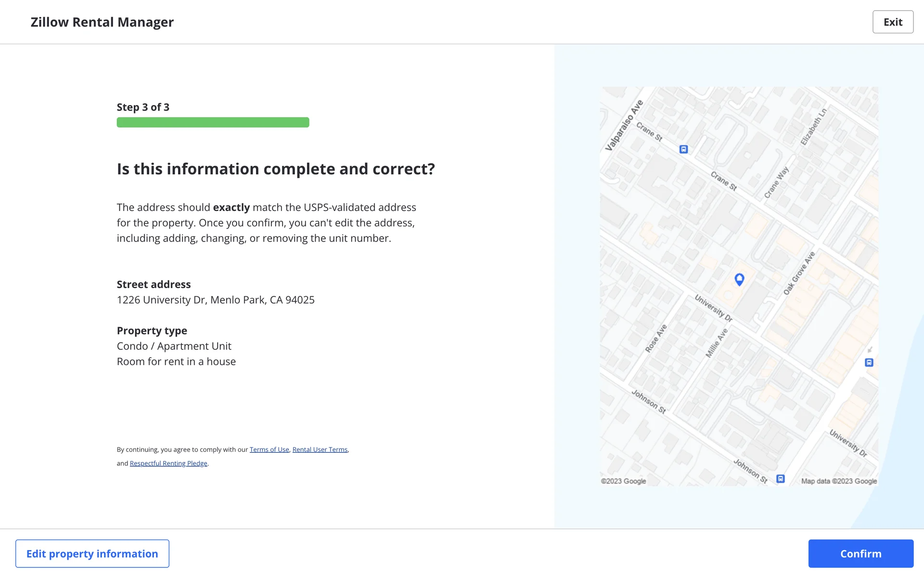Screen dimensions: 924x578
Task: Click the Oak Grove Ave map label
Action: click(799, 273)
